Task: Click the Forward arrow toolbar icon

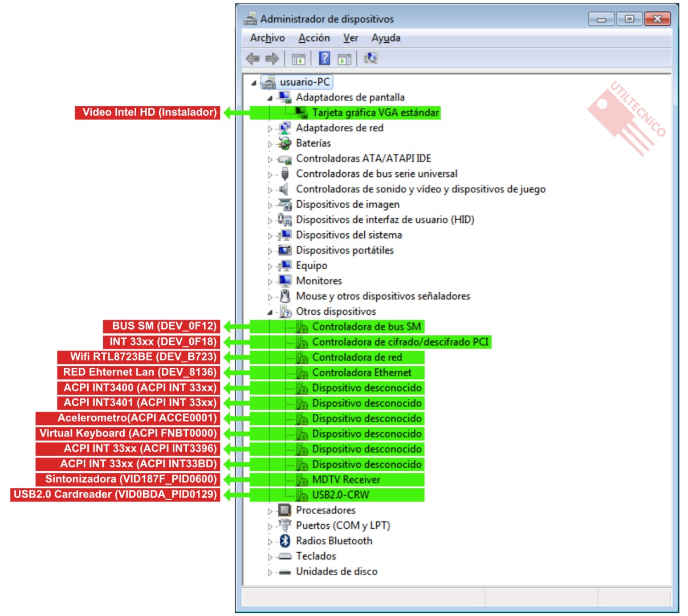Action: (272, 58)
